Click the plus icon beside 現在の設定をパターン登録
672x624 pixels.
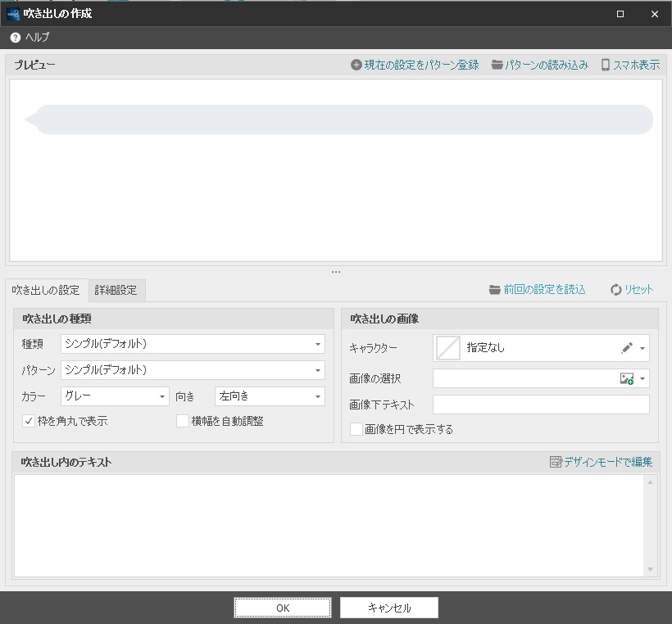click(356, 65)
